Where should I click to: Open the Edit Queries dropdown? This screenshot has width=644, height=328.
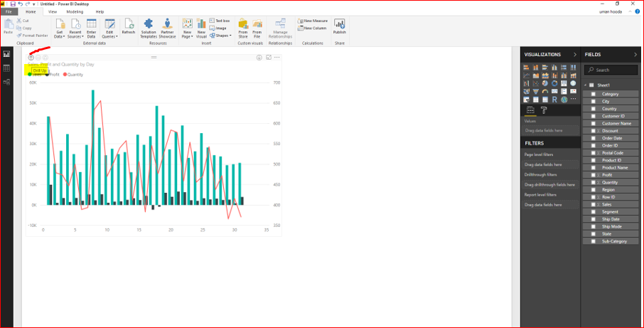109,28
